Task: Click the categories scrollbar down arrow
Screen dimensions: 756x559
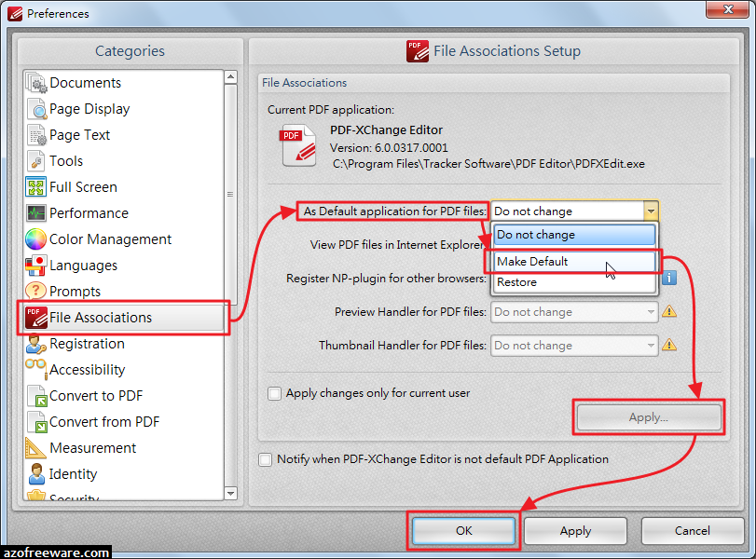Action: coord(231,494)
